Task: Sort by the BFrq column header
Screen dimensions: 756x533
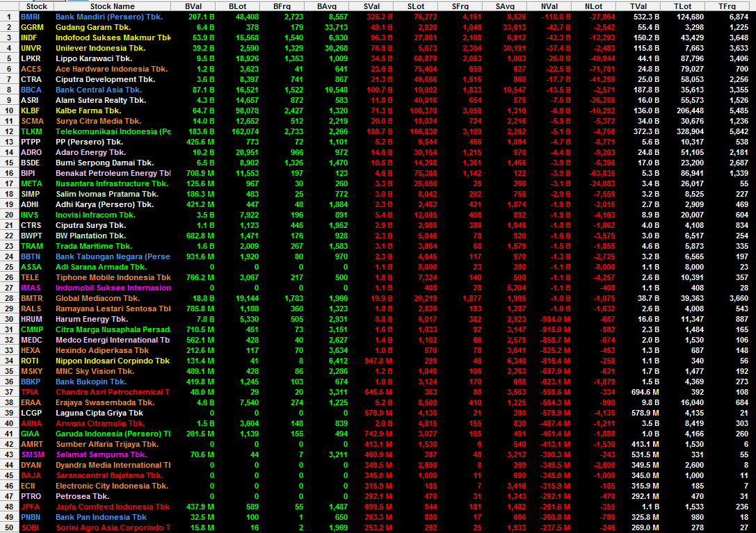Action: click(282, 6)
